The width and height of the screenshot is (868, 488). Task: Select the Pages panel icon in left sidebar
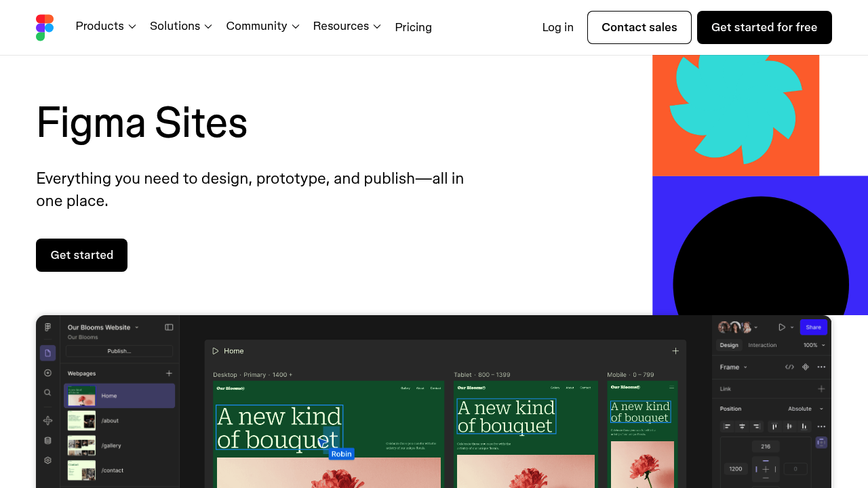(47, 352)
